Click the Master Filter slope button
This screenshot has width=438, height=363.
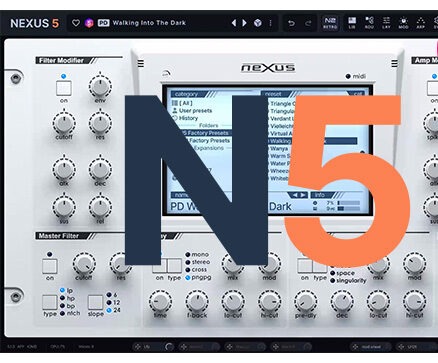click(95, 302)
